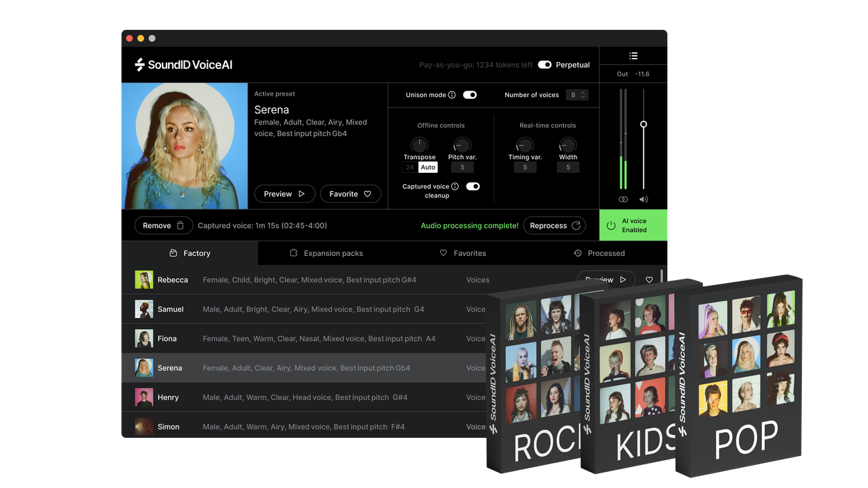Favorite Rebecca using the heart icon
The width and height of the screenshot is (868, 488).
tap(649, 279)
